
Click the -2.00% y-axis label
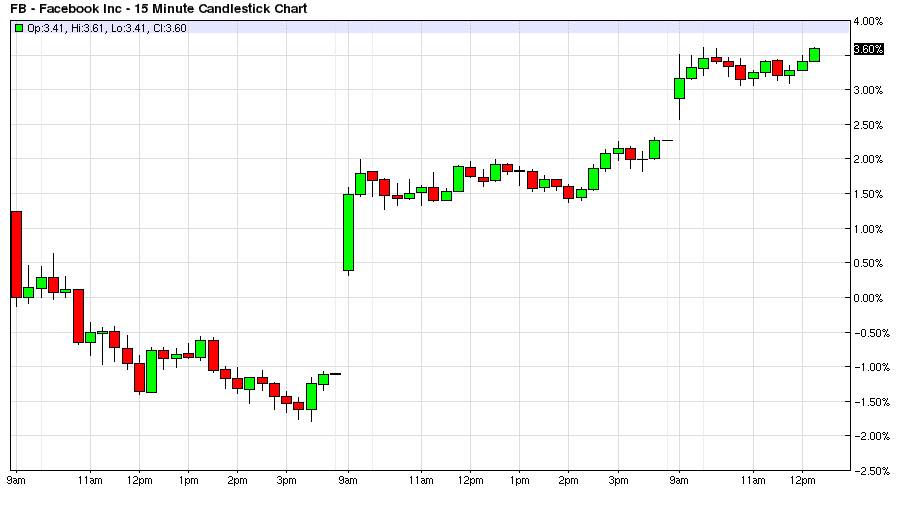tap(870, 436)
